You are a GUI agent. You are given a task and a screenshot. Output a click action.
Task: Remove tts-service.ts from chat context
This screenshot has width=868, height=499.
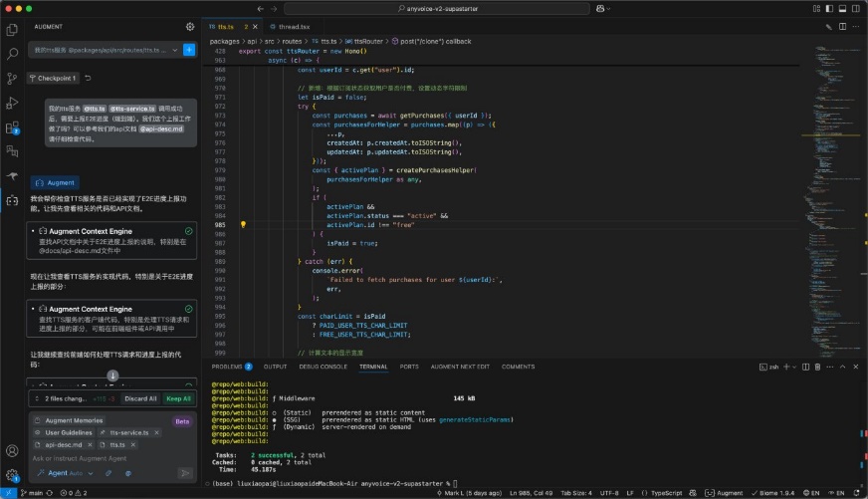154,432
